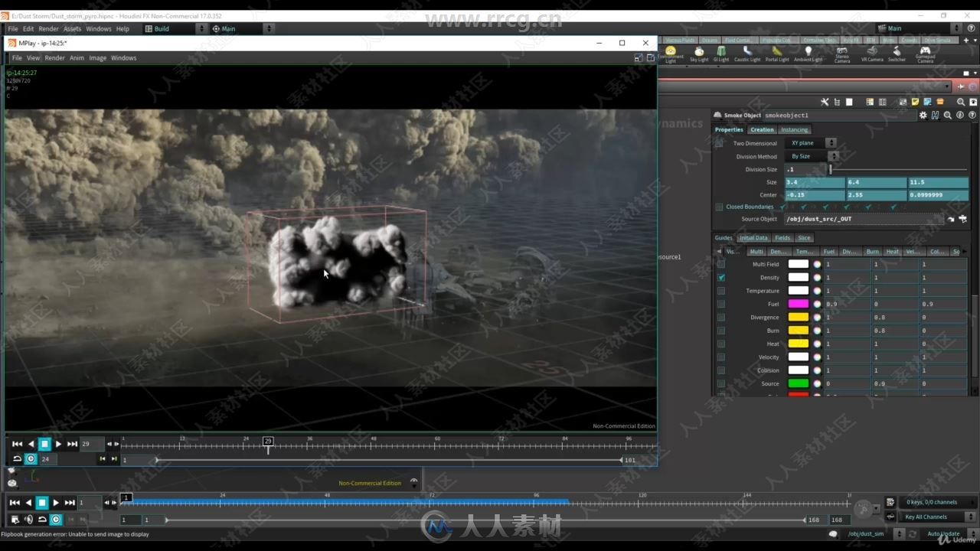Toggle audio icon in main playbar
980x551 pixels.
pos(28,520)
